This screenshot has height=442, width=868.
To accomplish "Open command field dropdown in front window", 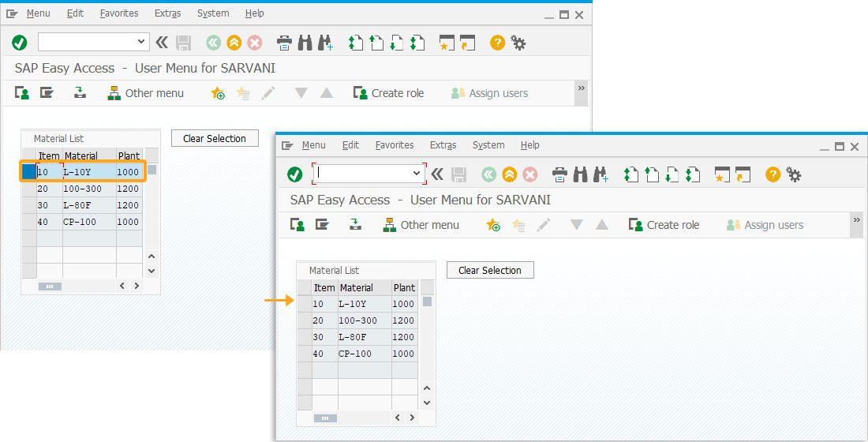I will [417, 174].
